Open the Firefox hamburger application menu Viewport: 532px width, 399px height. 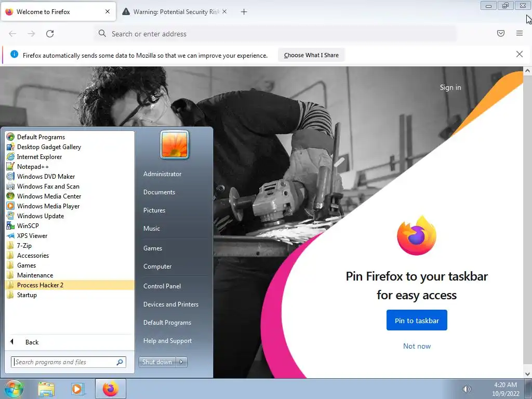click(520, 33)
